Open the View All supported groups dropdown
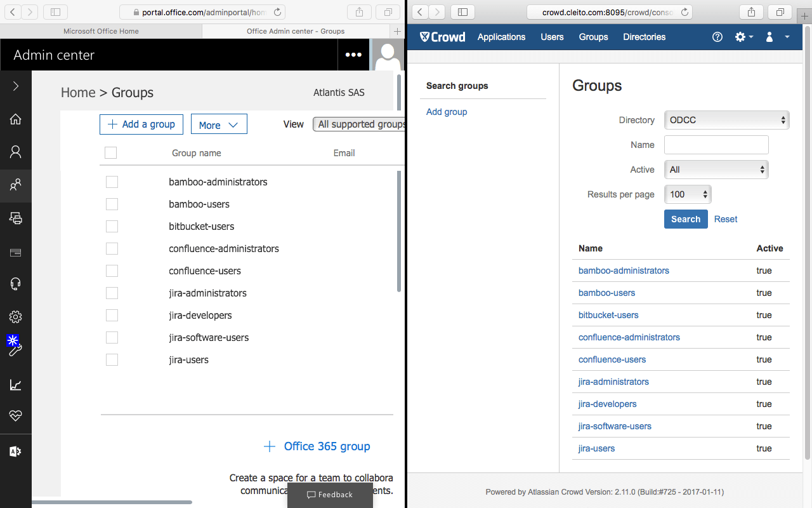The image size is (812, 508). (359, 124)
